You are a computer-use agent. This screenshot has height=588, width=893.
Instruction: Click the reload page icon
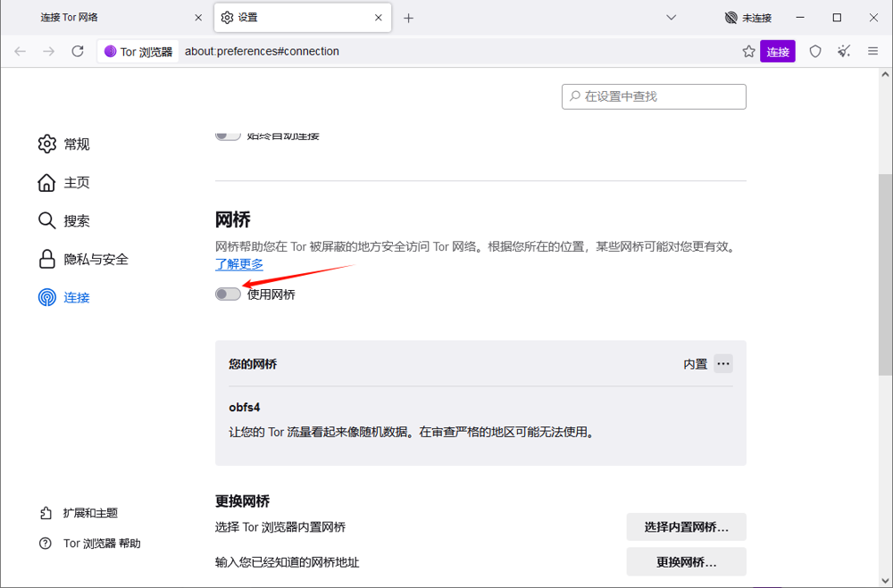pyautogui.click(x=78, y=52)
